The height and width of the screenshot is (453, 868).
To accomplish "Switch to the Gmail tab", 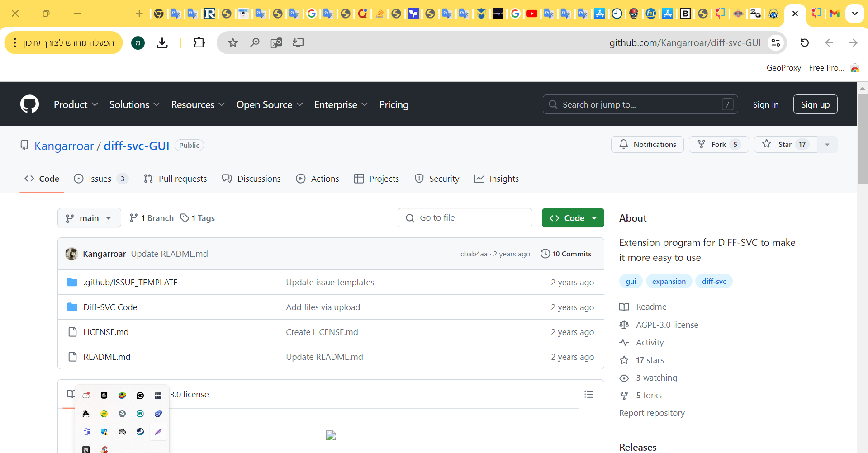I will [x=835, y=14].
